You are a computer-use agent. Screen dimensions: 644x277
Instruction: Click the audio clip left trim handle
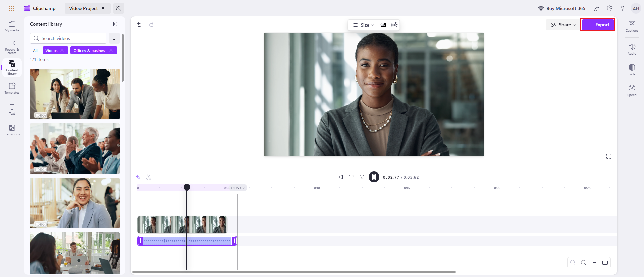tap(141, 241)
